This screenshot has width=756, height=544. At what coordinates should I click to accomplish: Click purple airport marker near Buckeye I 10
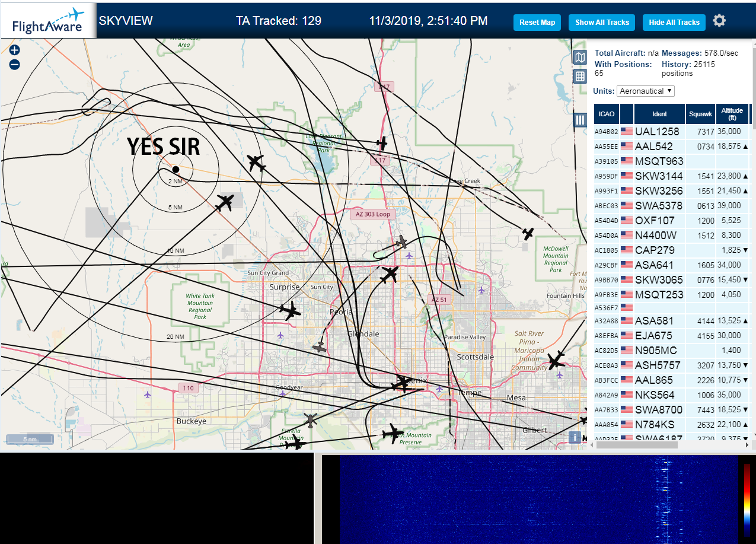click(x=148, y=395)
